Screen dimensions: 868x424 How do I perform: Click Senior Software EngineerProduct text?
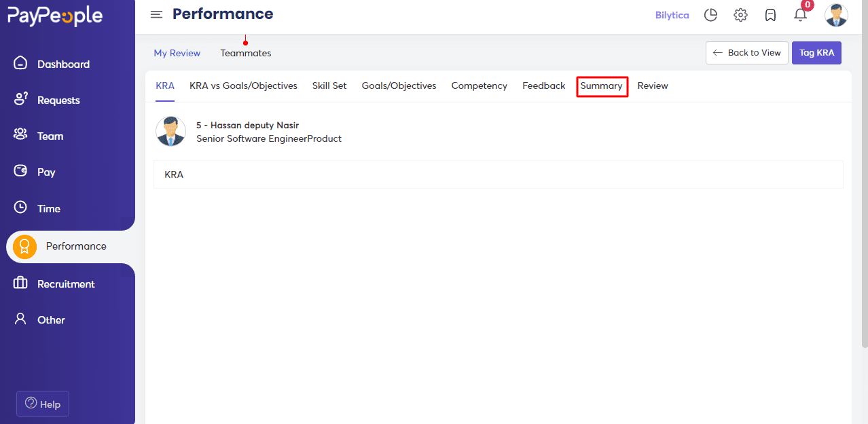coord(269,138)
